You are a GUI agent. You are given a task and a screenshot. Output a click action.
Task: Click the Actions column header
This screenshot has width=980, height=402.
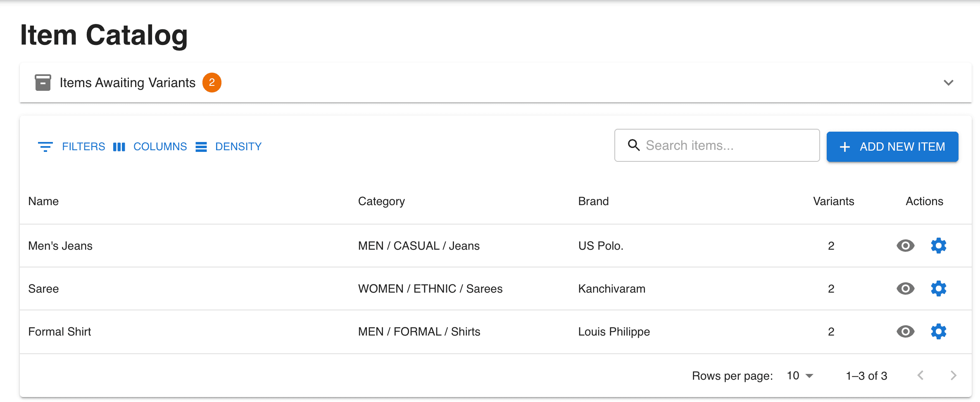[x=924, y=201]
